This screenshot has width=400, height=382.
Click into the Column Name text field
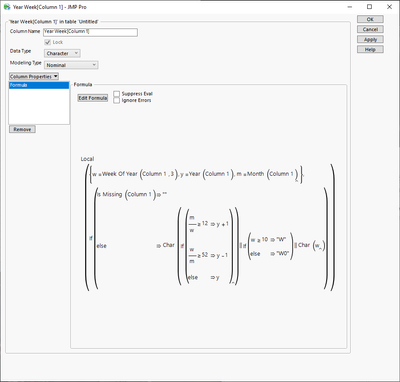90,32
